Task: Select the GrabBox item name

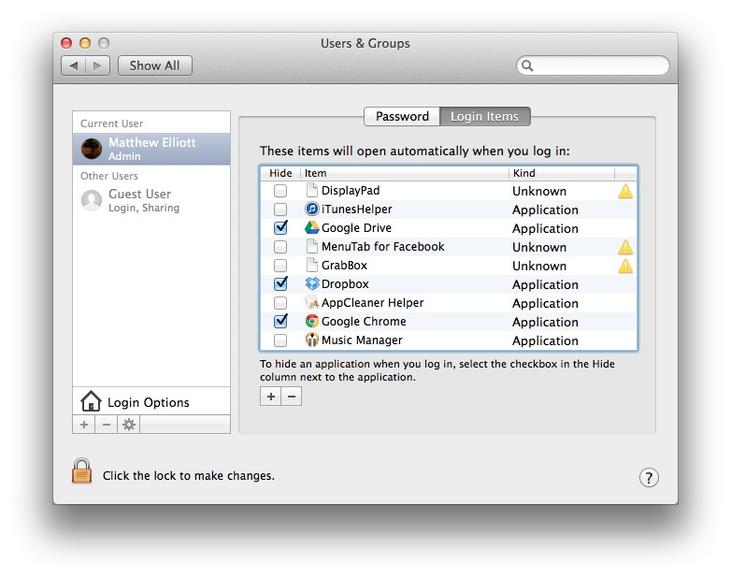Action: pos(344,265)
